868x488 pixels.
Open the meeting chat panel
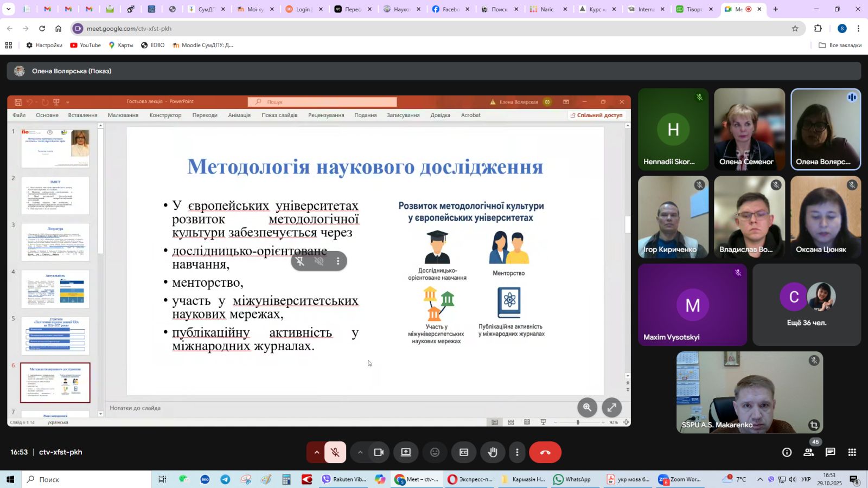coord(830,452)
